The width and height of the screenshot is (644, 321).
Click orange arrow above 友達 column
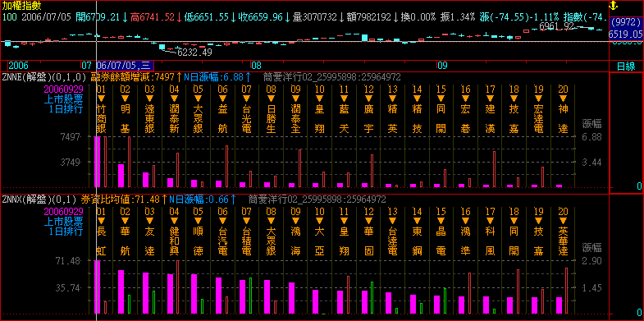click(x=149, y=221)
